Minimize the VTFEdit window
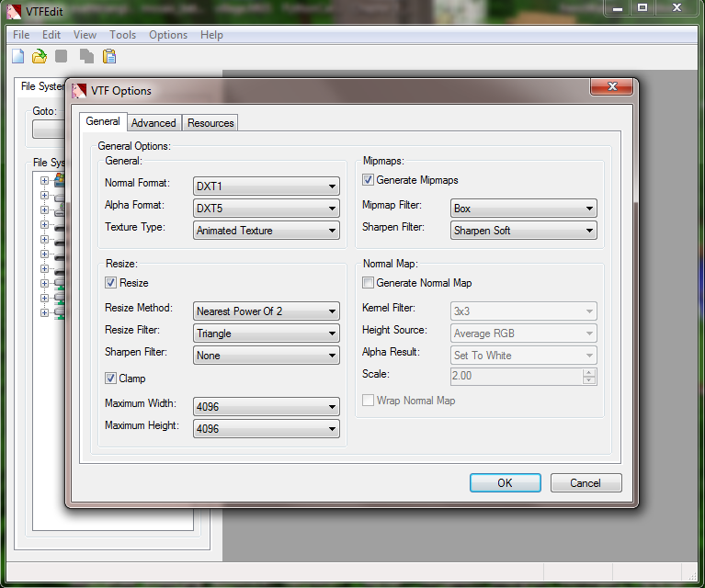 tap(618, 8)
